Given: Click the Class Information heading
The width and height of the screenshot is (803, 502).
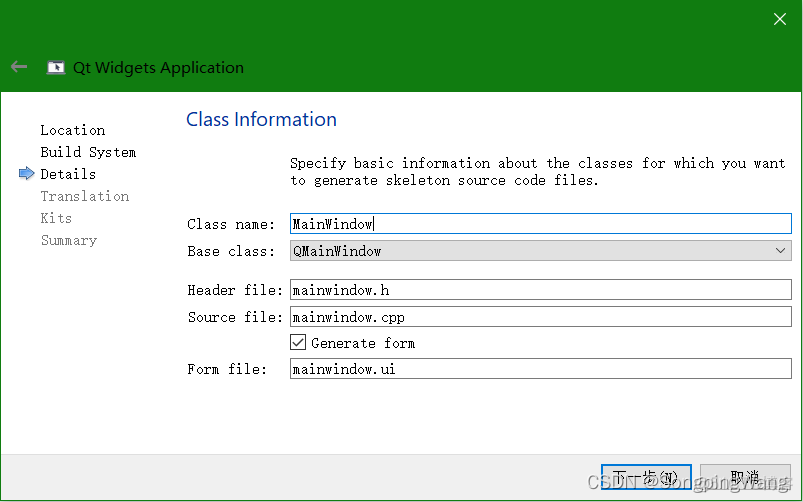Looking at the screenshot, I should tap(261, 119).
